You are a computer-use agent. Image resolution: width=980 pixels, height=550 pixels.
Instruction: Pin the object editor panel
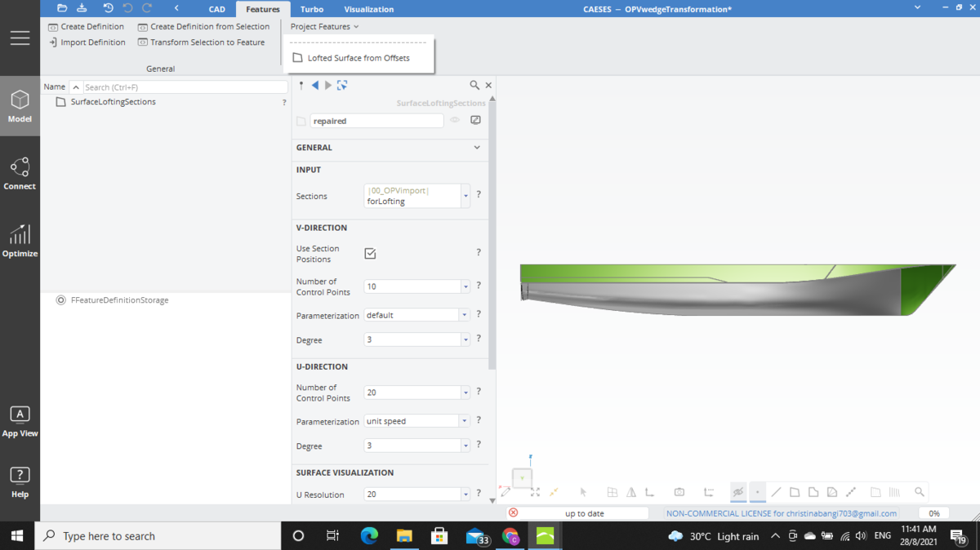click(301, 85)
